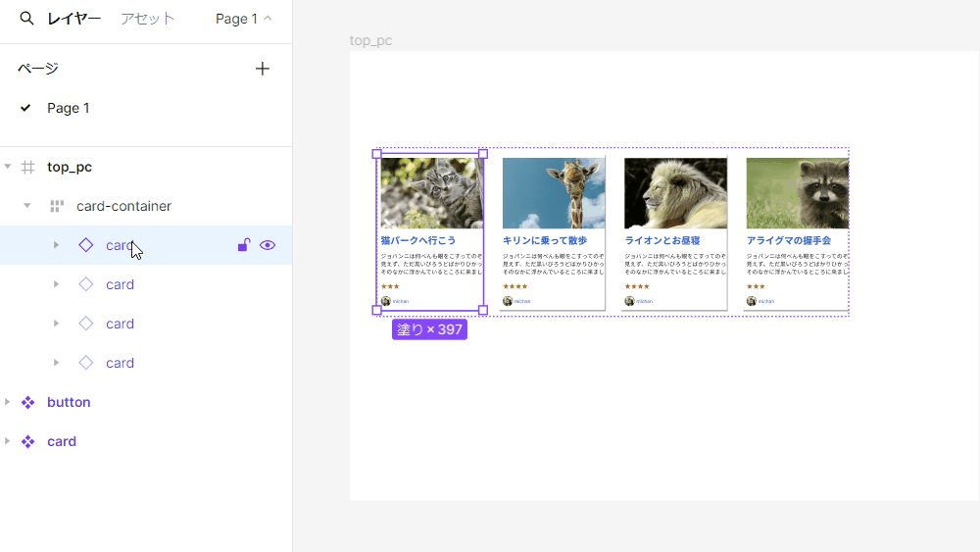Click the アライグマの握手会 card title
The image size is (980, 552).
(x=789, y=240)
